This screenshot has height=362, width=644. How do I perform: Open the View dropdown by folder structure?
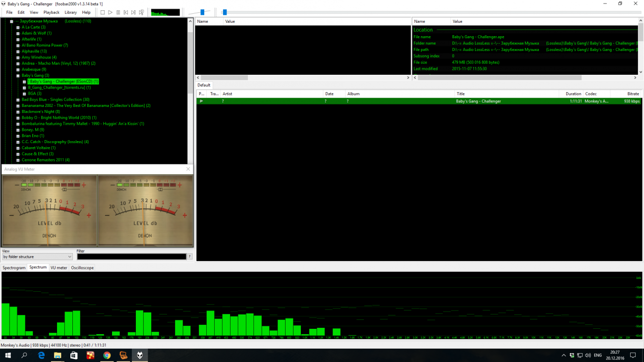click(38, 257)
